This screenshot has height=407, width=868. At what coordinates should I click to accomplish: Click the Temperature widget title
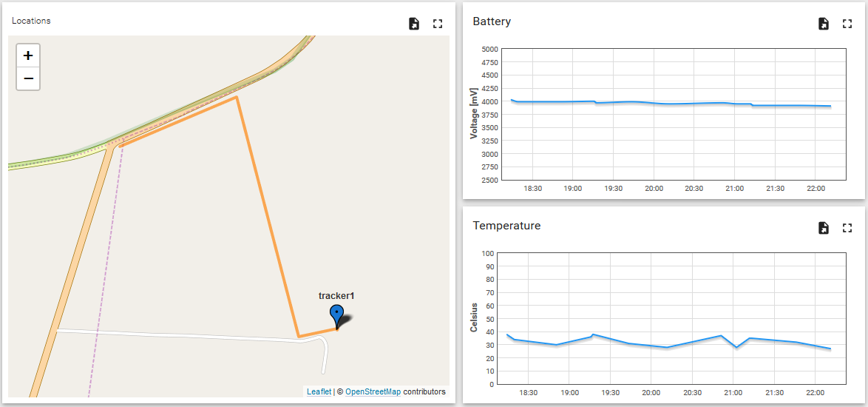[506, 226]
